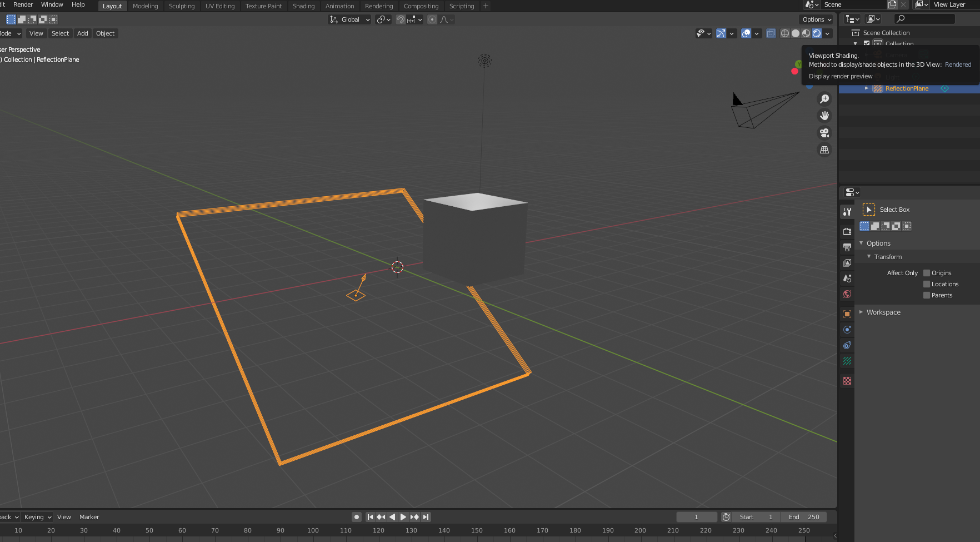Viewport: 980px width, 542px height.
Task: Toggle proportional editing button
Action: click(x=432, y=19)
